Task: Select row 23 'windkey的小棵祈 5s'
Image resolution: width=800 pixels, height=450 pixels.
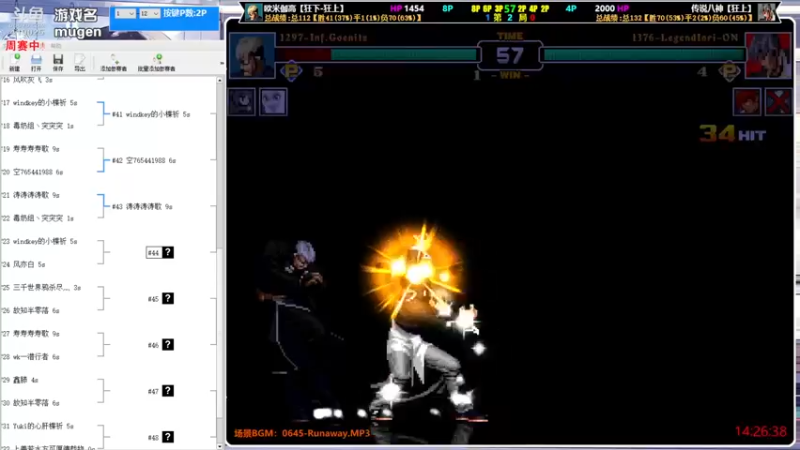Action: tap(39, 241)
